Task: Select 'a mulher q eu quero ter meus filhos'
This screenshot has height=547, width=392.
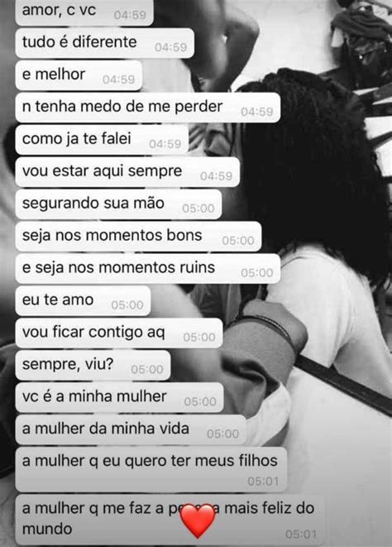Action: pos(151,469)
